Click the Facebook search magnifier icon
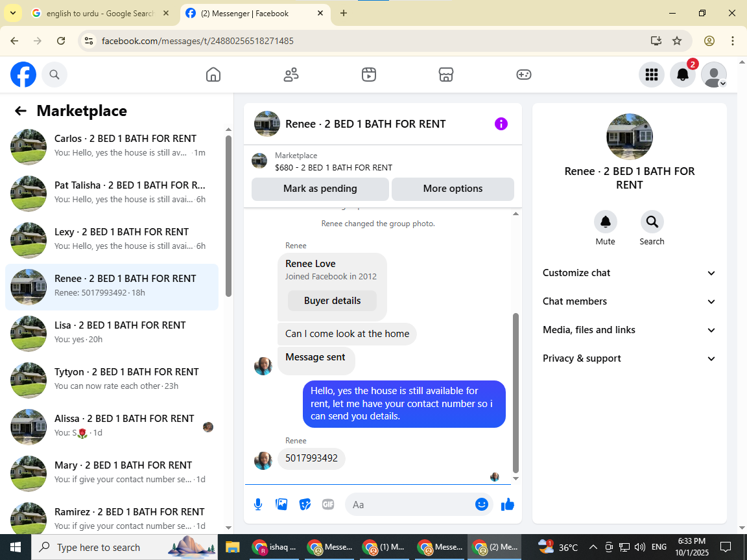This screenshot has height=560, width=747. click(x=54, y=75)
